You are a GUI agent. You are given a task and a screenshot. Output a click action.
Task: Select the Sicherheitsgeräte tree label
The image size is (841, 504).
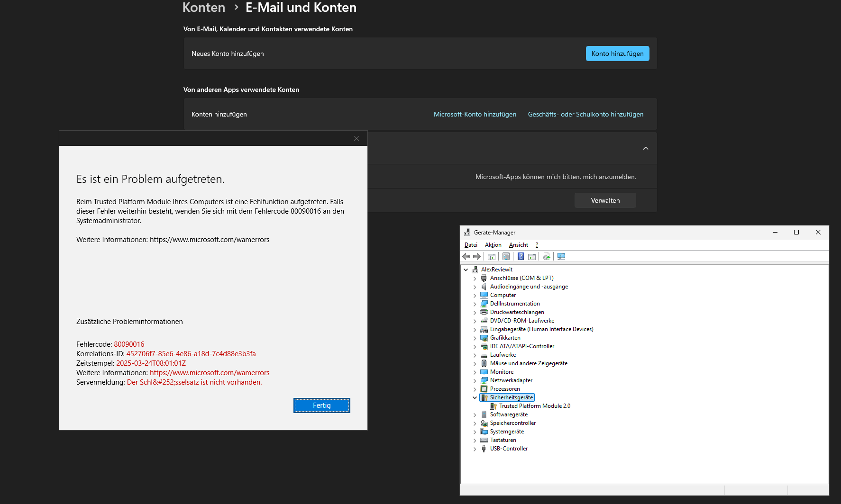[511, 397]
